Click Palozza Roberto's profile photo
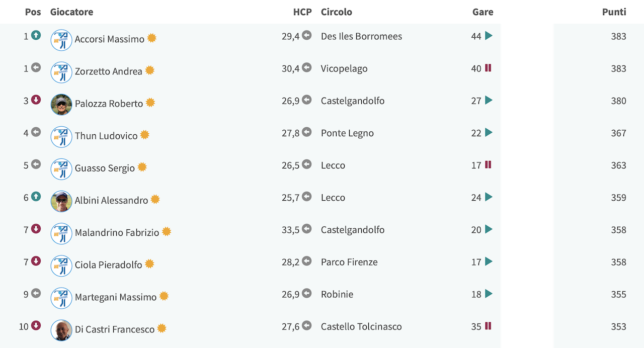The image size is (644, 348). pyautogui.click(x=61, y=105)
